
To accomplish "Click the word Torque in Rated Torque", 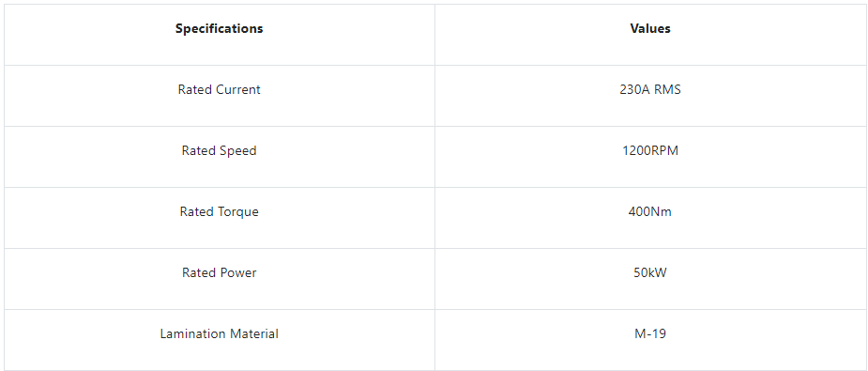I will click(238, 211).
